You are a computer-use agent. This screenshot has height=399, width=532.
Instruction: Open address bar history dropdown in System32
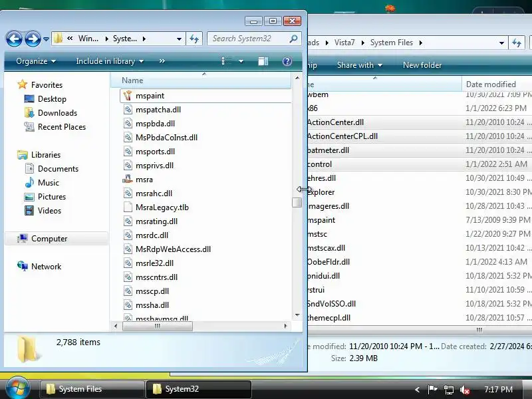(179, 39)
